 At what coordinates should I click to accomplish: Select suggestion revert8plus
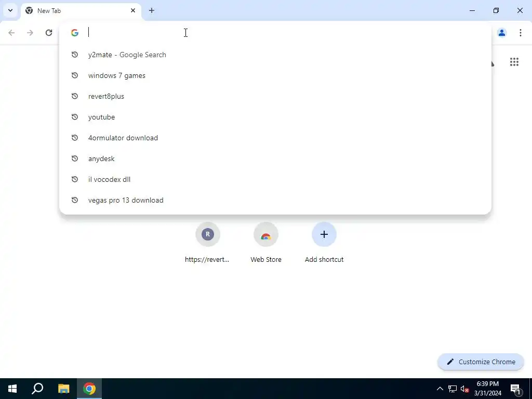pyautogui.click(x=275, y=96)
